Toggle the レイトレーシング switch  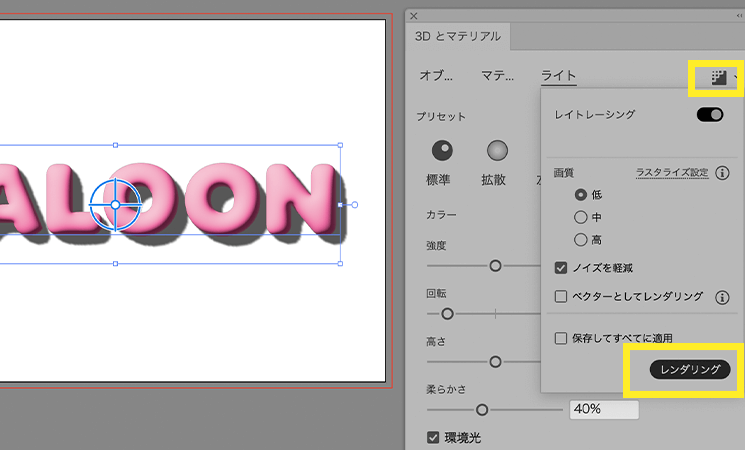click(x=710, y=115)
